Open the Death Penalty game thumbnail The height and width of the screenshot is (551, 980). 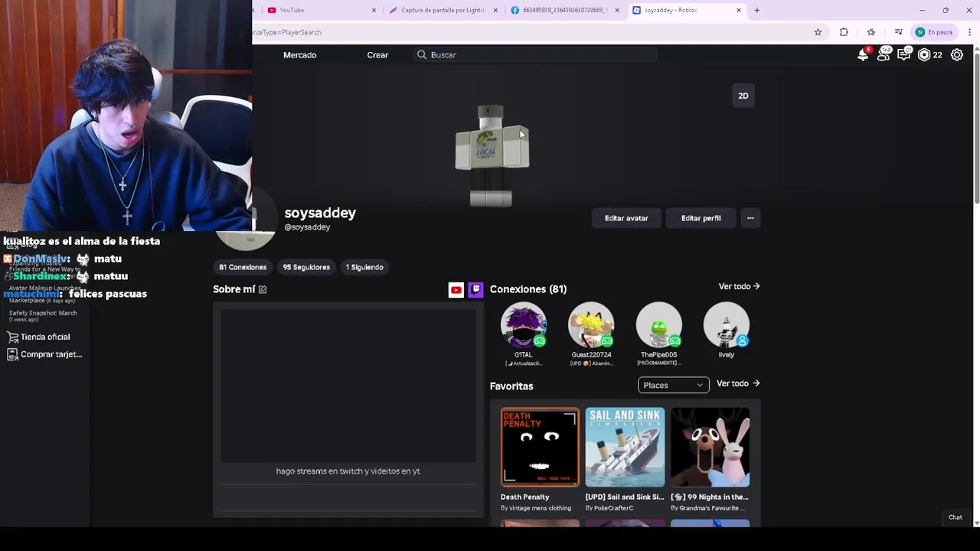click(541, 447)
